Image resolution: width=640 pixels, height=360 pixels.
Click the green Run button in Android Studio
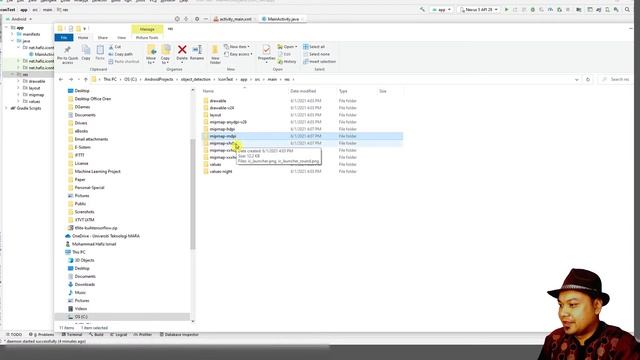click(507, 9)
